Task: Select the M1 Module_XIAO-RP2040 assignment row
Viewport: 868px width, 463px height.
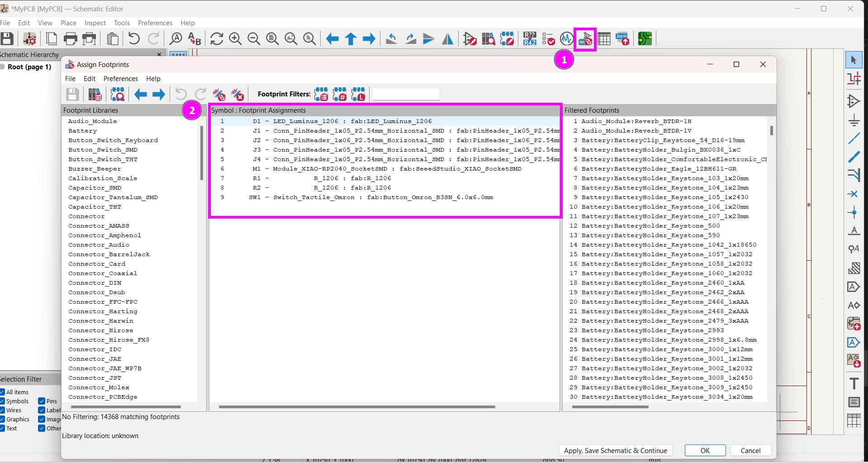Action: (384, 169)
